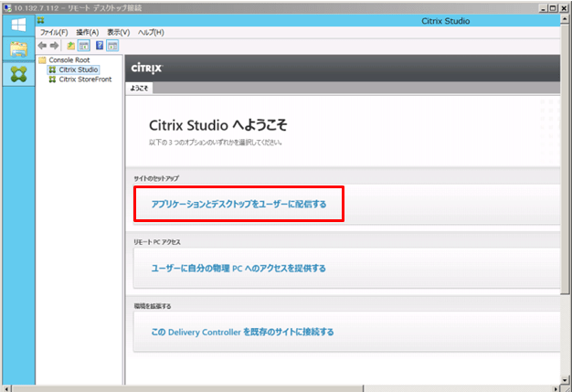Click アプリケーションとデスクトップをユーザーに配信する link
The image size is (572, 392).
tap(238, 204)
